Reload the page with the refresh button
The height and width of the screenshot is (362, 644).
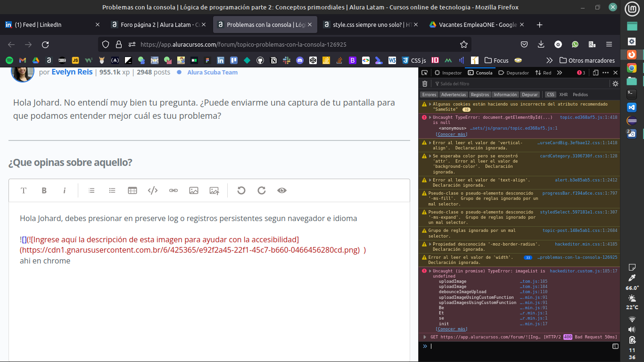[45, 44]
